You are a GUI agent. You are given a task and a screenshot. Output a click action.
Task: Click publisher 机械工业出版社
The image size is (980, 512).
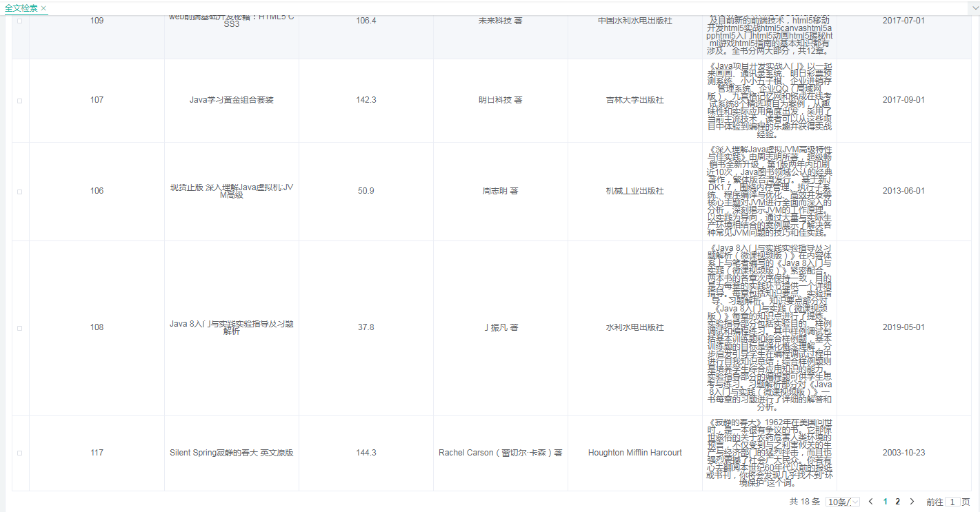[x=635, y=191]
